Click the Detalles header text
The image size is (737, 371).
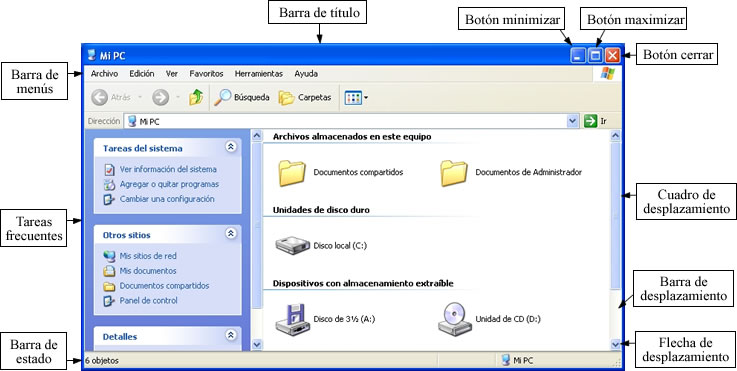(120, 337)
